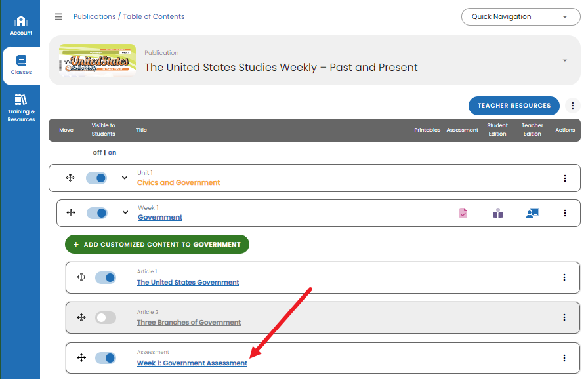Click the Visible to Students column header
The height and width of the screenshot is (379, 588).
click(x=104, y=130)
